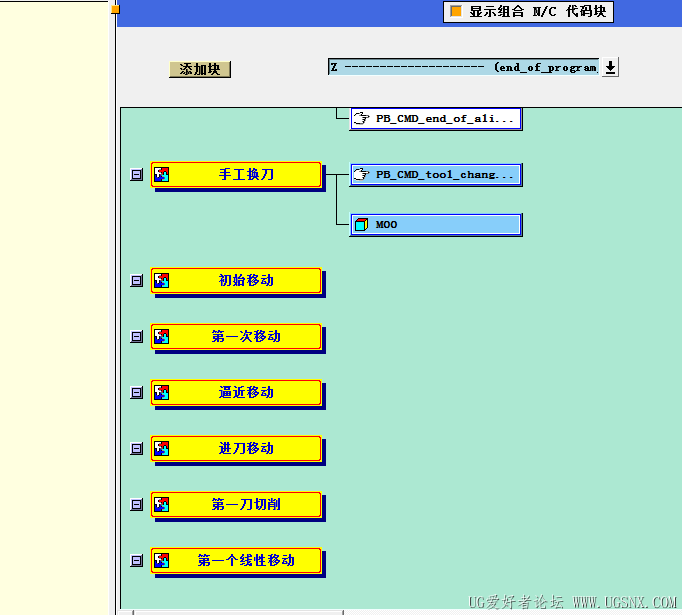Collapse the 进刀移动 event
The image size is (682, 615).
[x=137, y=448]
